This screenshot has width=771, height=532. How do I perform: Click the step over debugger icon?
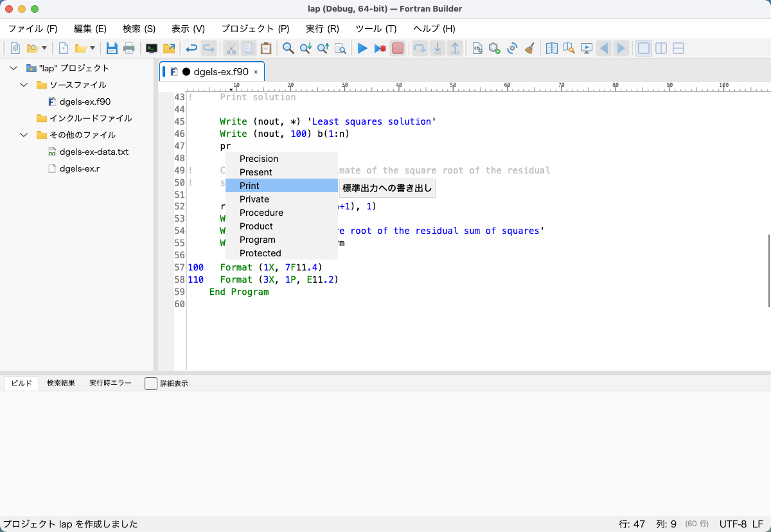click(420, 48)
